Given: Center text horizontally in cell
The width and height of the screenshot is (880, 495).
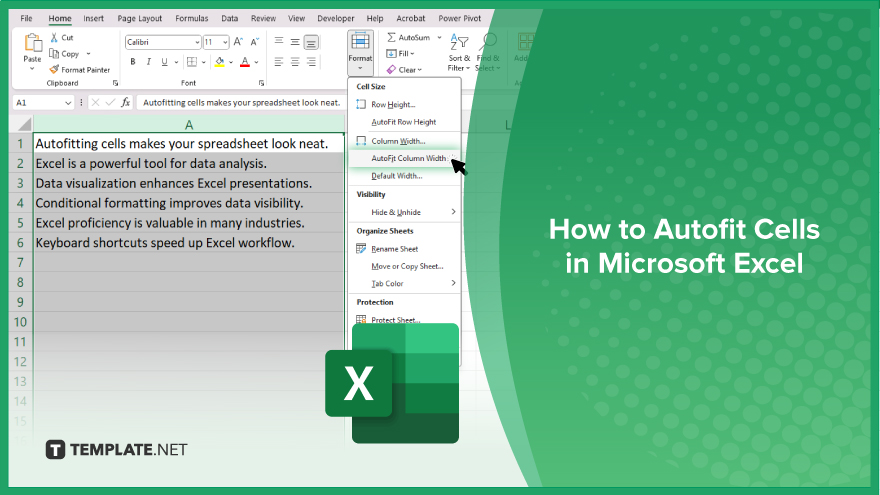Looking at the screenshot, I should click(x=295, y=62).
